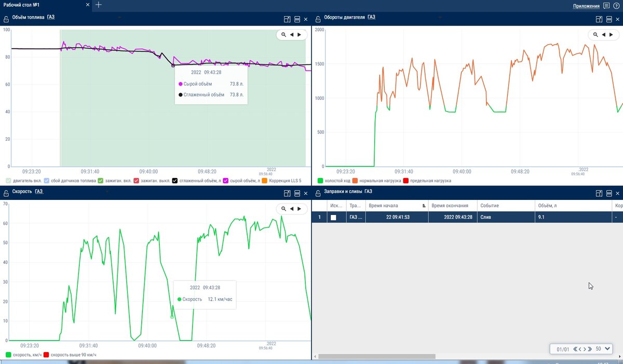Pan right arrow on Обороты двигателя chart
623x364 pixels.
point(611,35)
